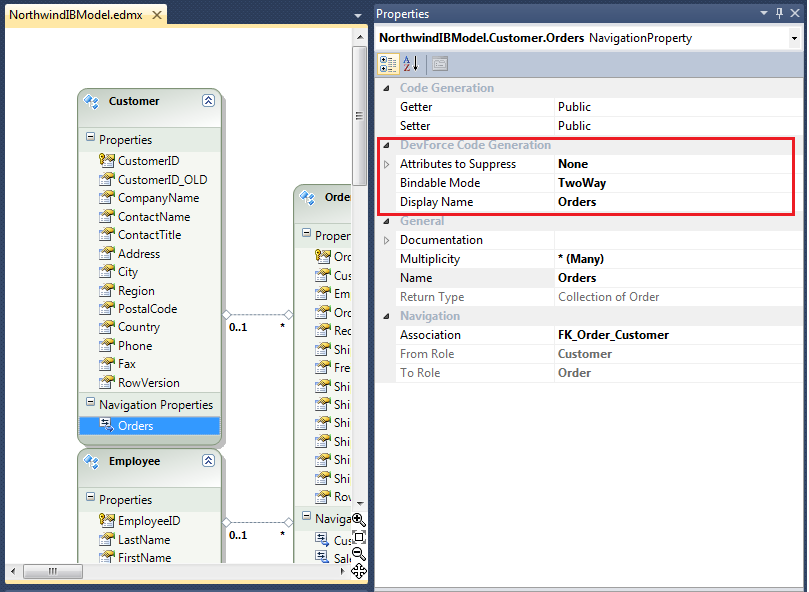The image size is (809, 592).
Task: Select the Zoom In icon on the designer
Action: tap(359, 520)
